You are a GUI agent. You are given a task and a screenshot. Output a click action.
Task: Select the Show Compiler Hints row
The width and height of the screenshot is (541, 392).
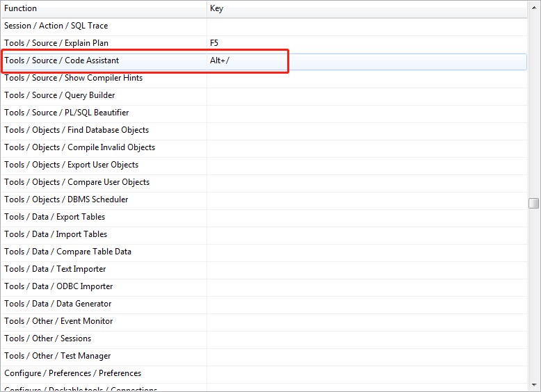(264, 78)
